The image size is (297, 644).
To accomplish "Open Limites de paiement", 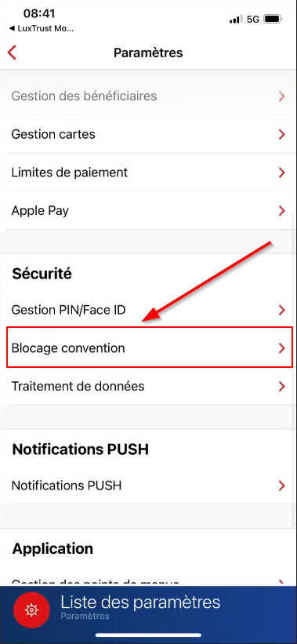I will [x=147, y=173].
